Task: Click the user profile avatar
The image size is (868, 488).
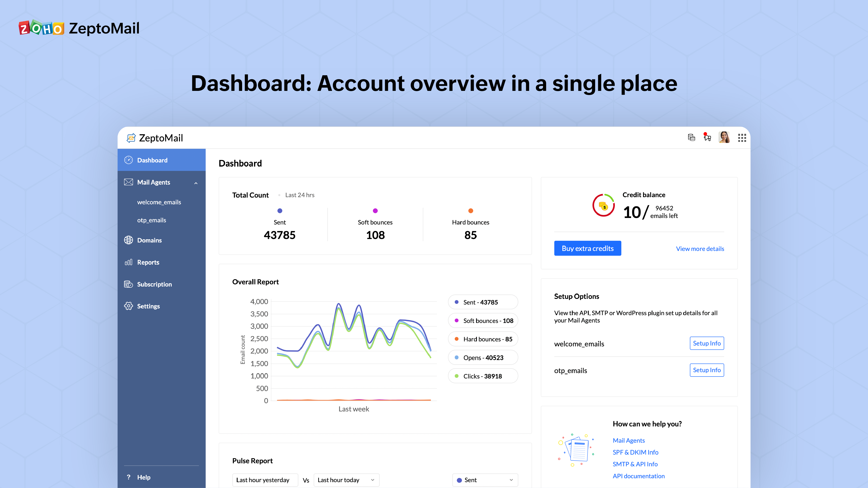Action: click(724, 138)
